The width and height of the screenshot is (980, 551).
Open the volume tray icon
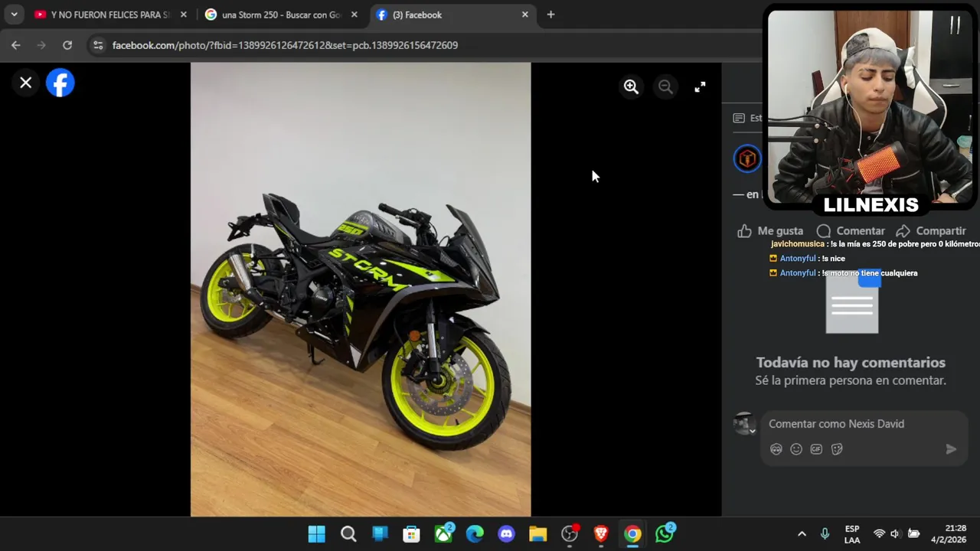tap(895, 534)
